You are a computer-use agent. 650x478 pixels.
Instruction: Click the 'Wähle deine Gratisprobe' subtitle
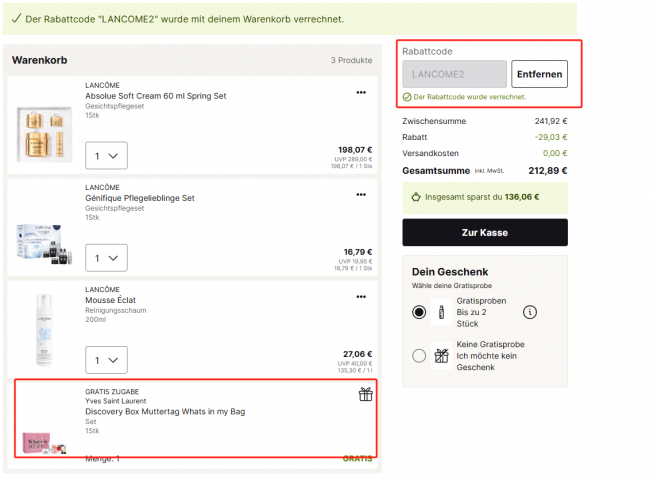pos(452,286)
